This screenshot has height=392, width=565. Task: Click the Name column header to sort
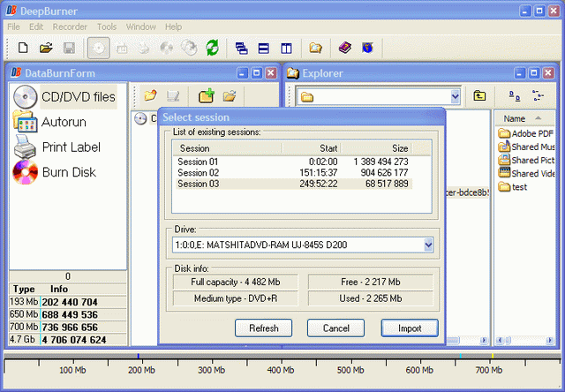[x=515, y=118]
